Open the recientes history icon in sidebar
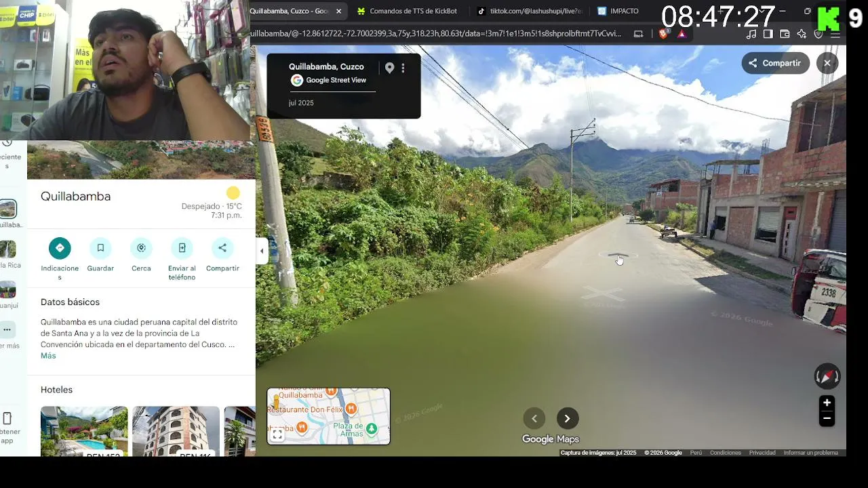 [7, 143]
